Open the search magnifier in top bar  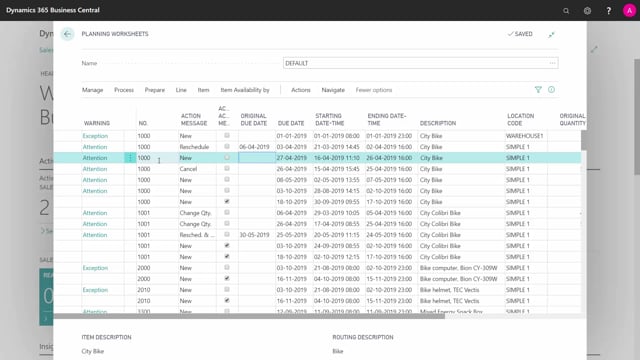pyautogui.click(x=566, y=11)
